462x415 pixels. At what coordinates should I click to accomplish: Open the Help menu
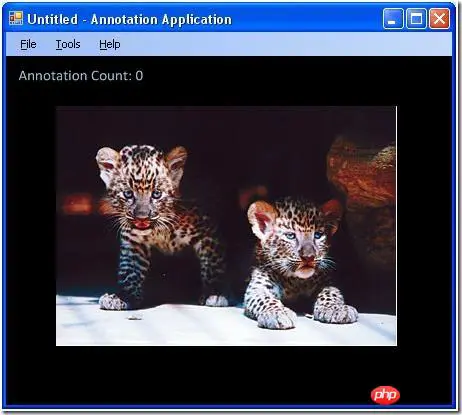tap(110, 44)
